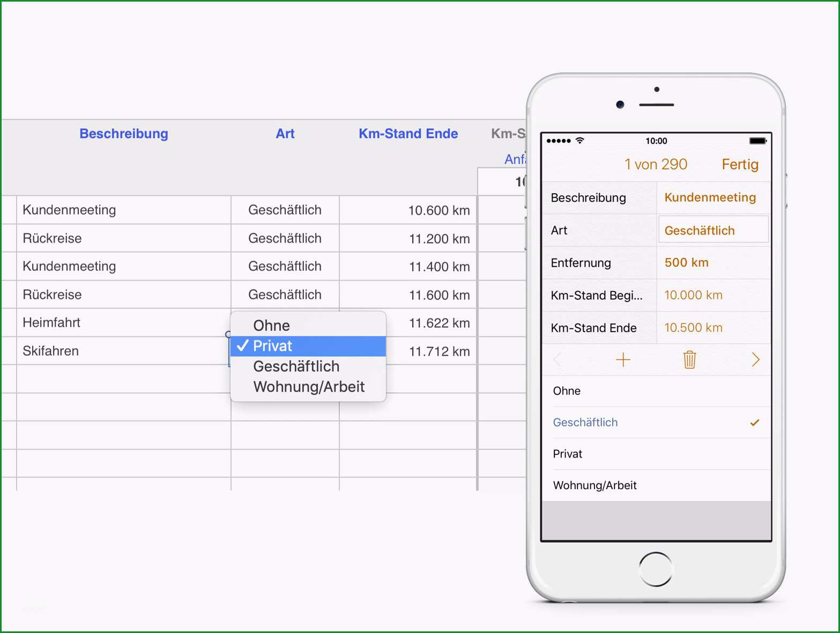This screenshot has height=633, width=840.
Task: Tap the Art label on phone
Action: click(559, 230)
